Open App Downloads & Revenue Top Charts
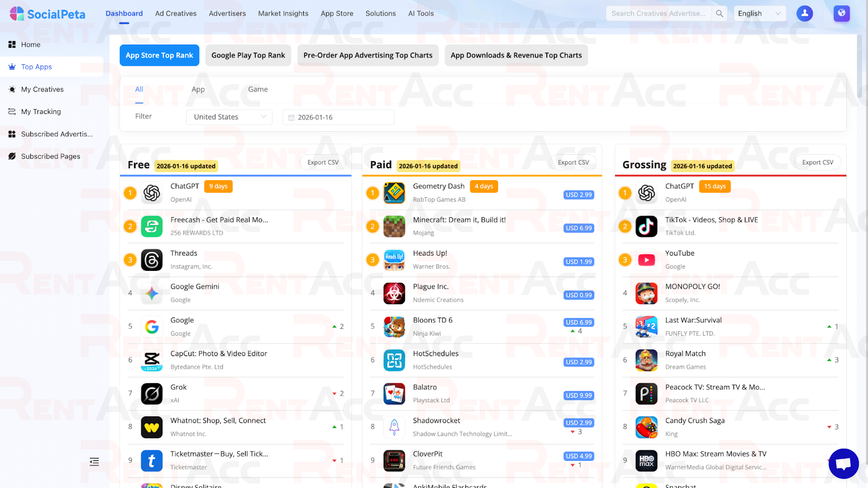Image resolution: width=868 pixels, height=488 pixels. (x=516, y=55)
